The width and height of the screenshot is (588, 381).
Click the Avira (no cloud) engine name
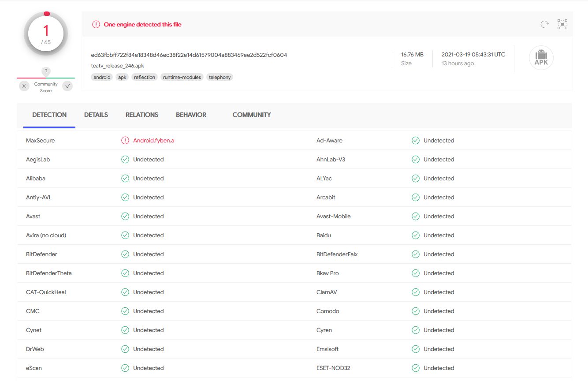pos(46,235)
